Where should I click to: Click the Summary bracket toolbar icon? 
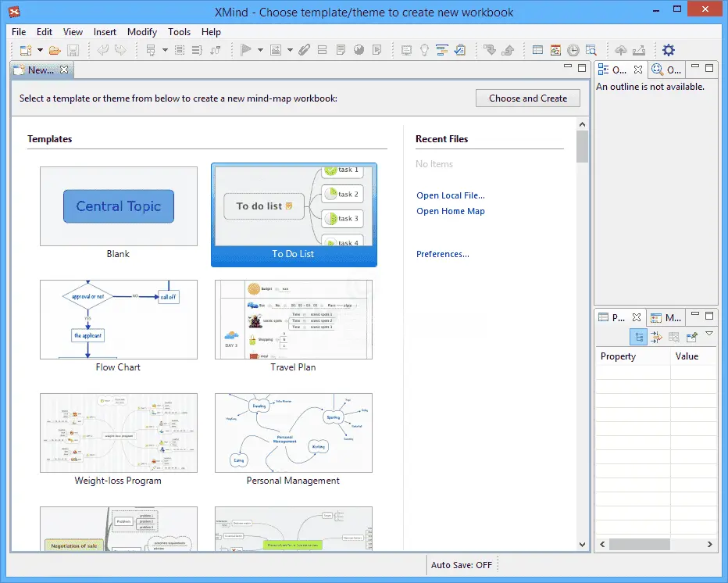197,50
